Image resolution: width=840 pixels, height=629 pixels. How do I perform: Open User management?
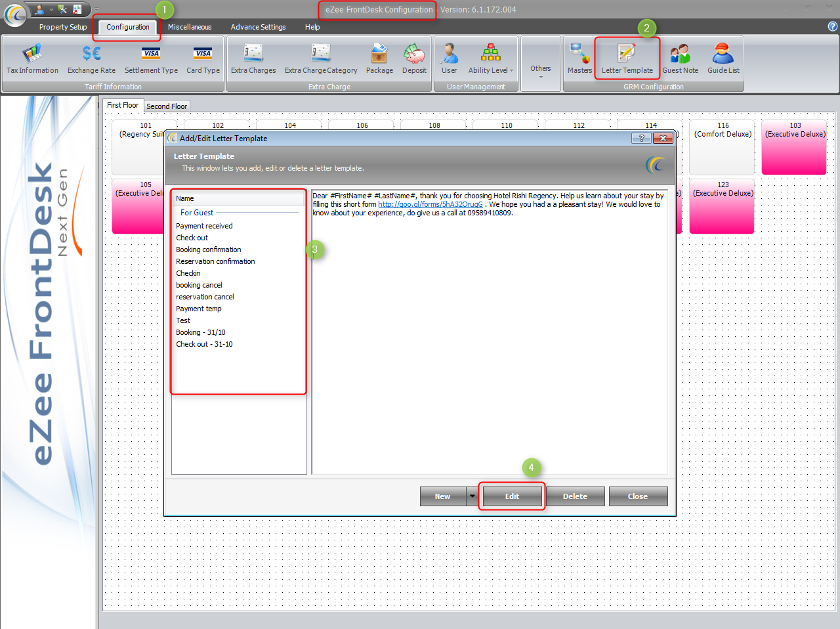(449, 59)
